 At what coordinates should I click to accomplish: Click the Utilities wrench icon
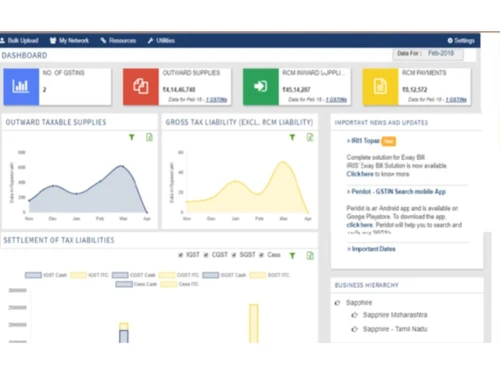(151, 41)
